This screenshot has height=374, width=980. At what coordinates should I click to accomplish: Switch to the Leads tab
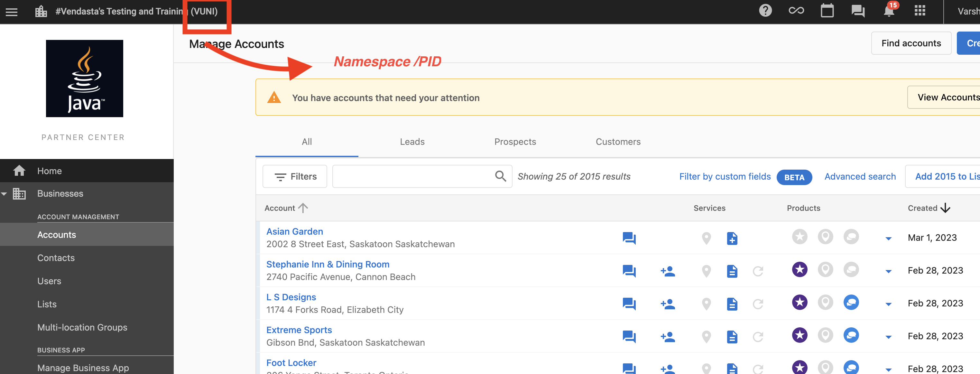pyautogui.click(x=412, y=142)
